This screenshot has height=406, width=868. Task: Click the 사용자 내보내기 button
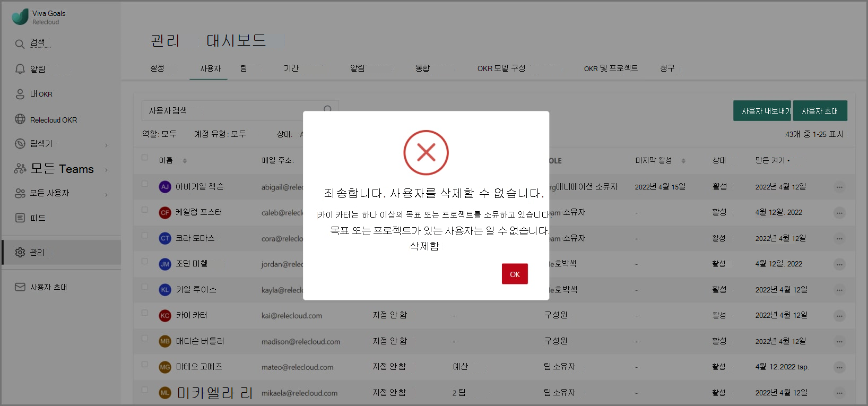762,111
